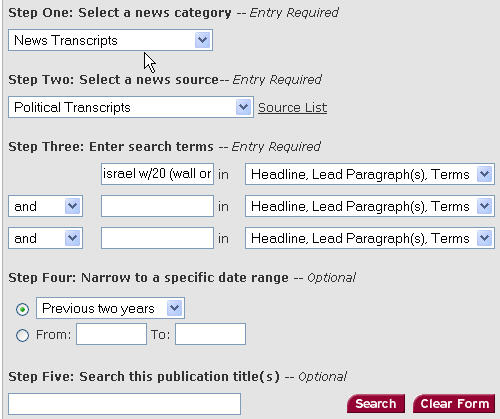The width and height of the screenshot is (500, 419).
Task: Expand the second row's Headline, Lead Paragraph(s) dropdown
Action: [x=370, y=206]
